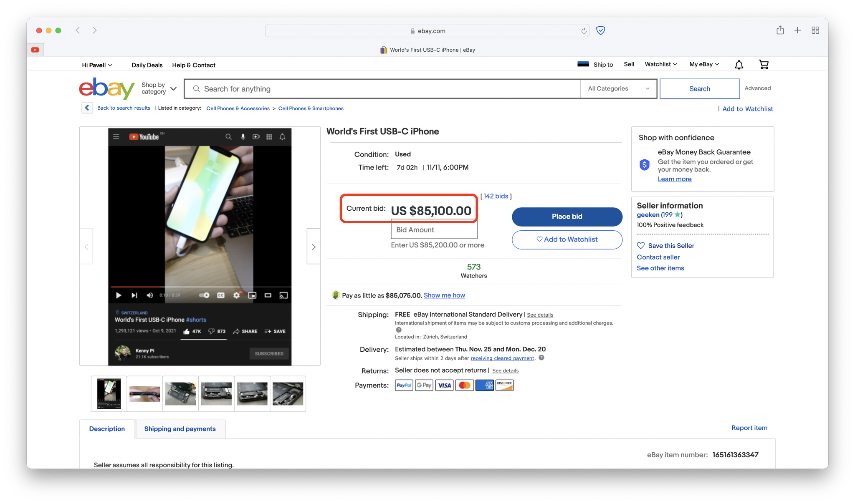Switch to the pinned YouTube tab
This screenshot has width=855, height=504.
35,50
